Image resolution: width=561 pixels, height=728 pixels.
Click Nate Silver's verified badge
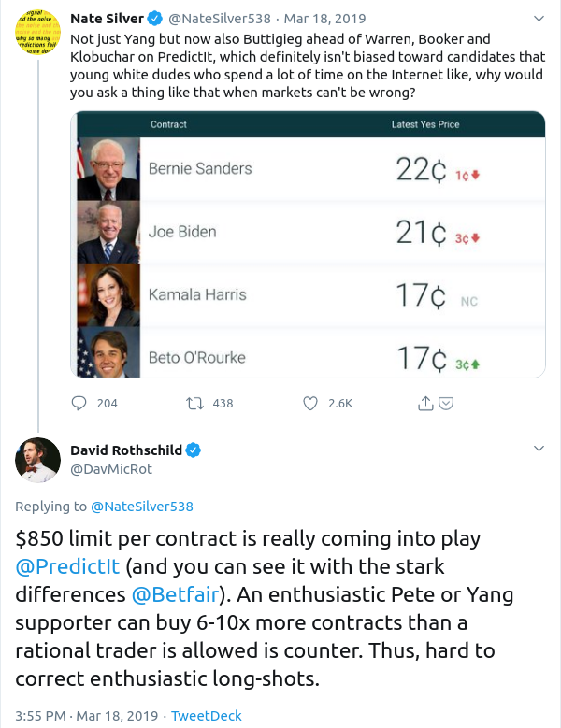(x=154, y=19)
